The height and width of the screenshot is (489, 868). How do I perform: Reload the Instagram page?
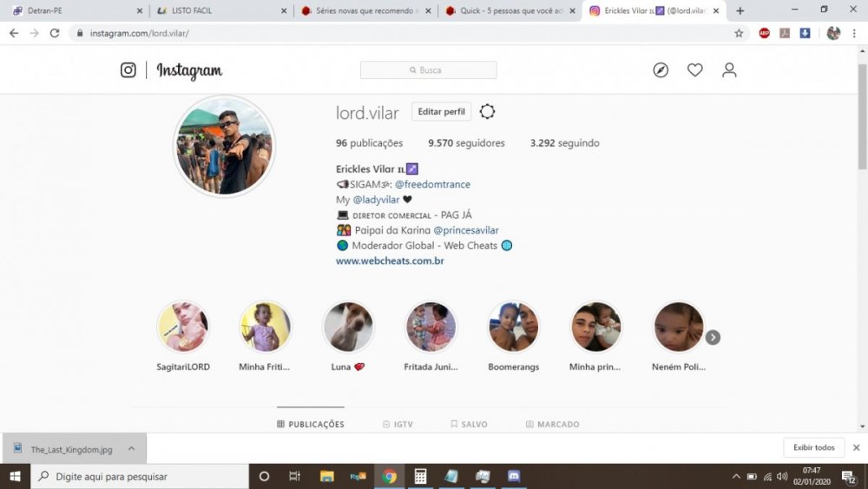[54, 33]
